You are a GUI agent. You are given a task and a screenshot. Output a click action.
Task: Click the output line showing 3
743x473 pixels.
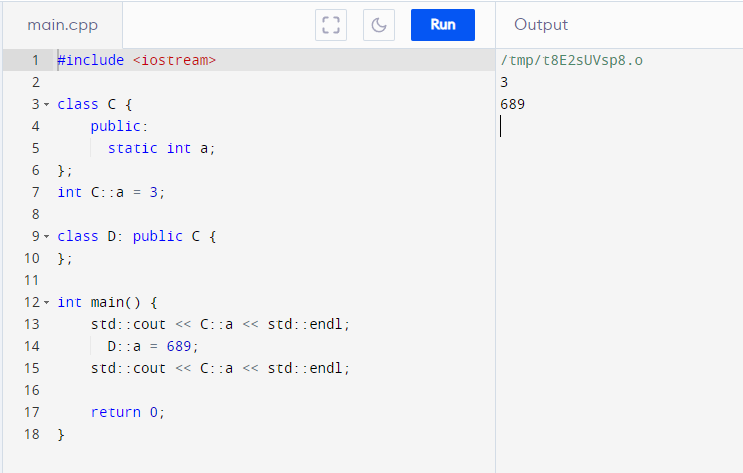pyautogui.click(x=504, y=82)
